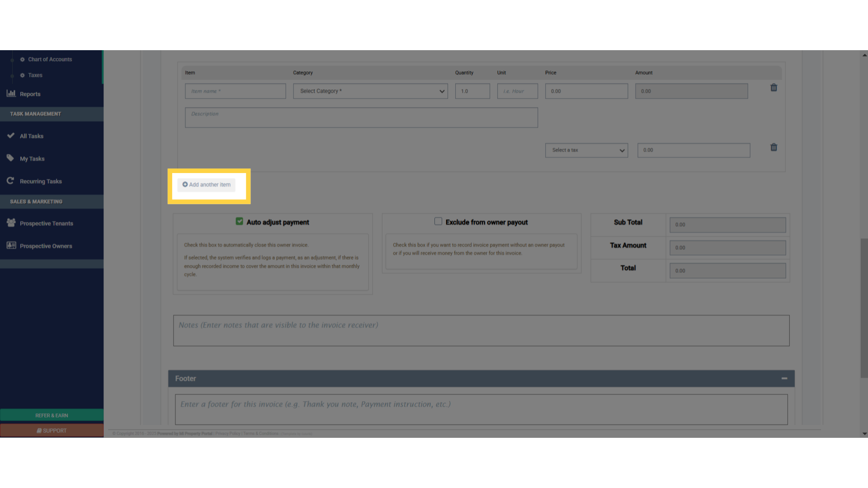Uncheck the Auto adjust payment checkbox

[239, 221]
